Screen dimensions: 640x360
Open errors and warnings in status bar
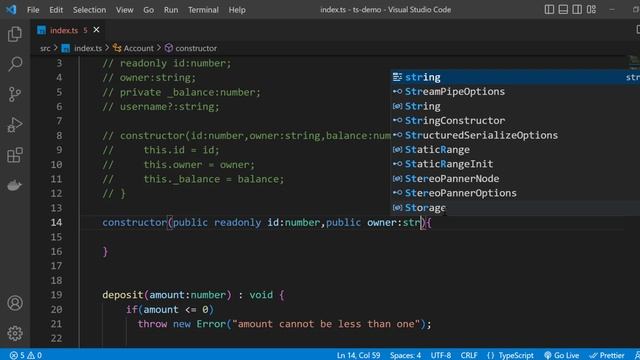tap(26, 355)
